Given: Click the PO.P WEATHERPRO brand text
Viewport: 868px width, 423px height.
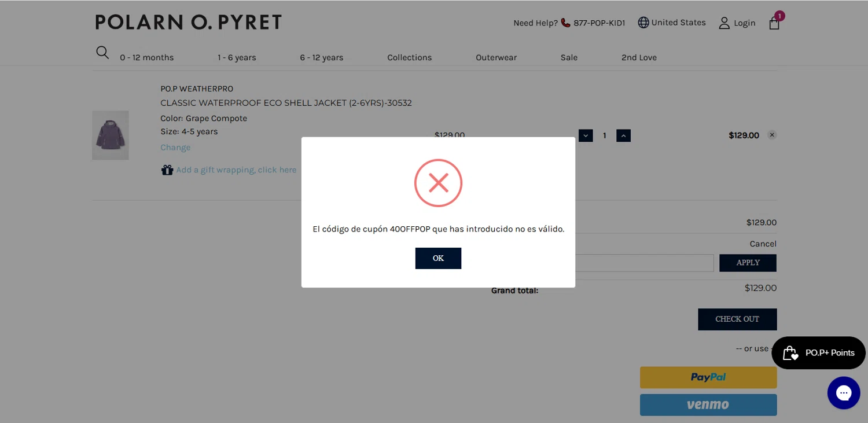Looking at the screenshot, I should [197, 89].
